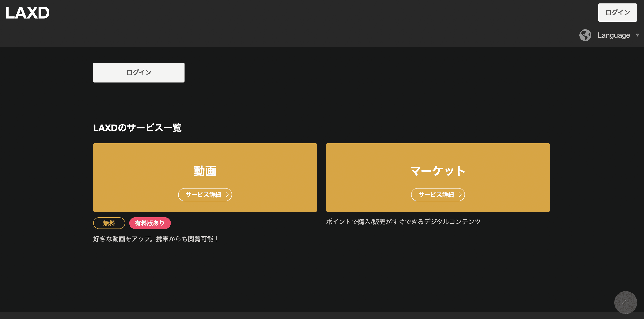Click the ポイントで購入/販売 description text
Screen dimensions: 644x319
point(403,222)
